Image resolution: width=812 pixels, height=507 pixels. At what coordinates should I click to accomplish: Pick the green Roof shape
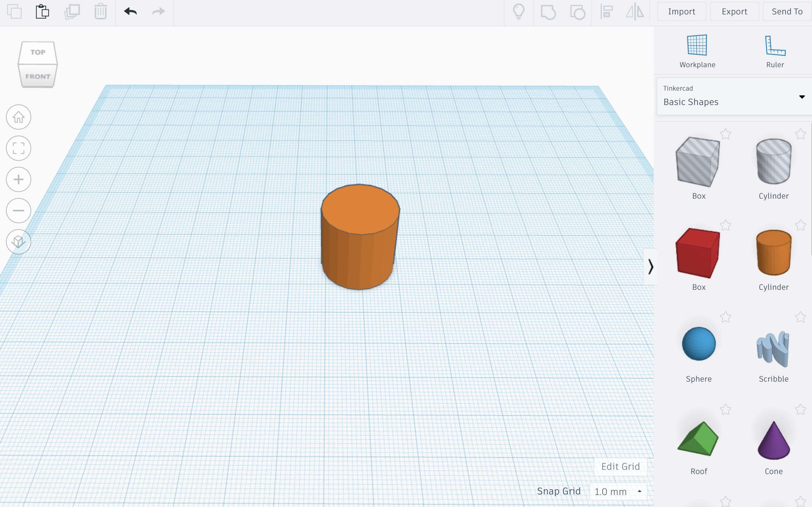(x=698, y=439)
